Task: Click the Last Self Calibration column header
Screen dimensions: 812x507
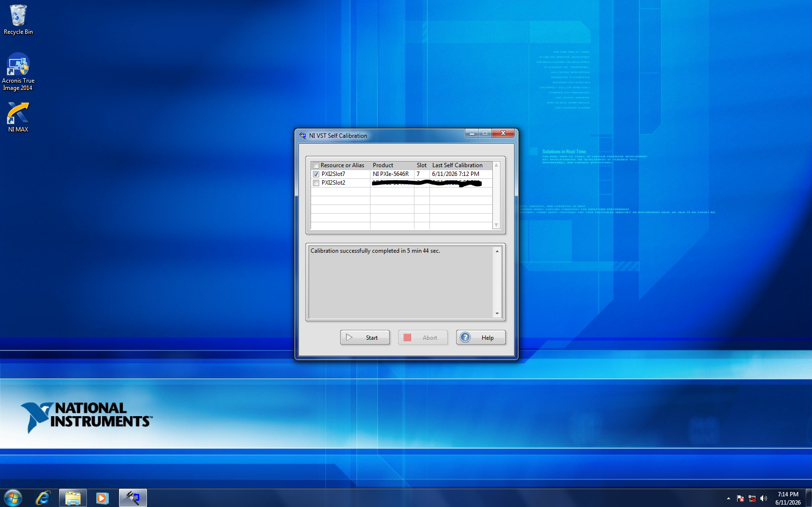Action: pyautogui.click(x=458, y=165)
